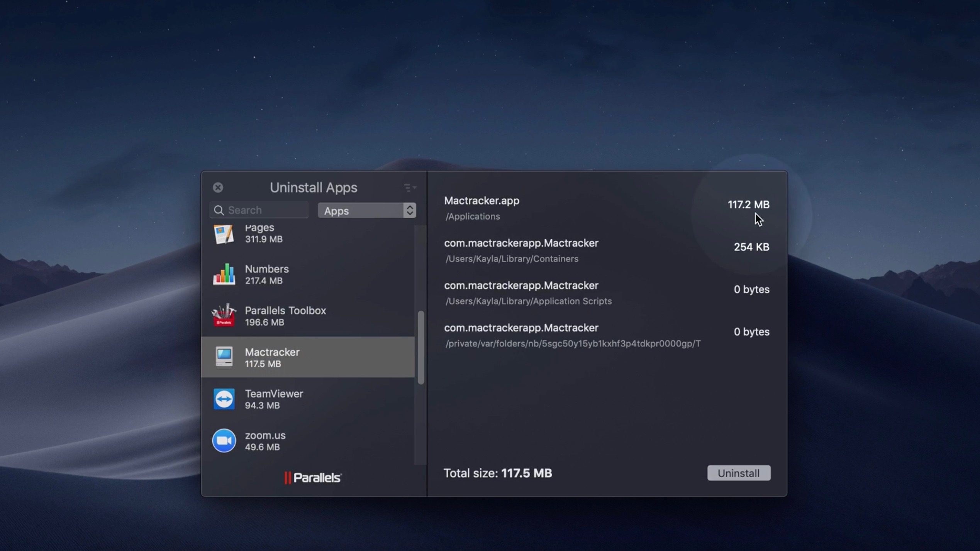Uninstall the selected Mactracker app
Viewport: 980px width, 551px height.
pyautogui.click(x=739, y=473)
